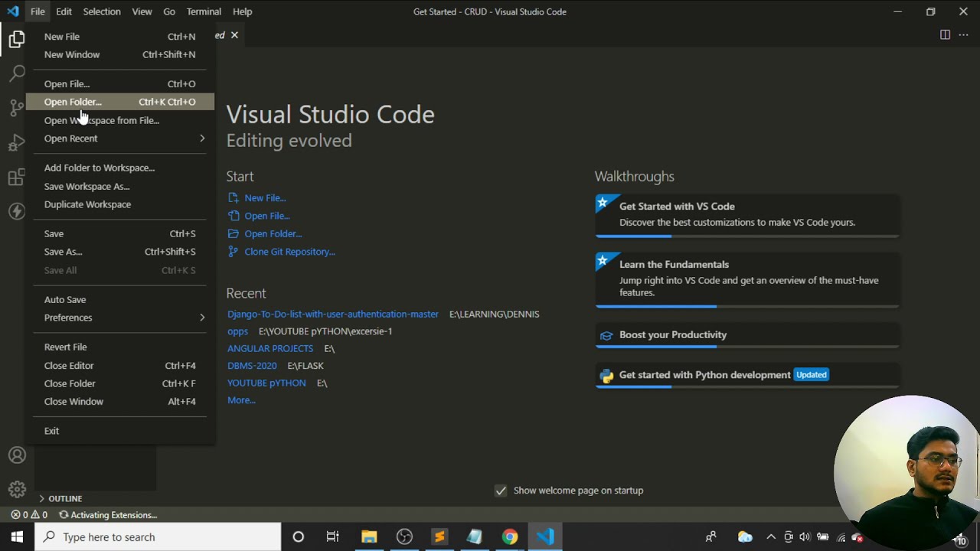The image size is (980, 551).
Task: Click the VS Code logo in title bar
Action: click(12, 11)
